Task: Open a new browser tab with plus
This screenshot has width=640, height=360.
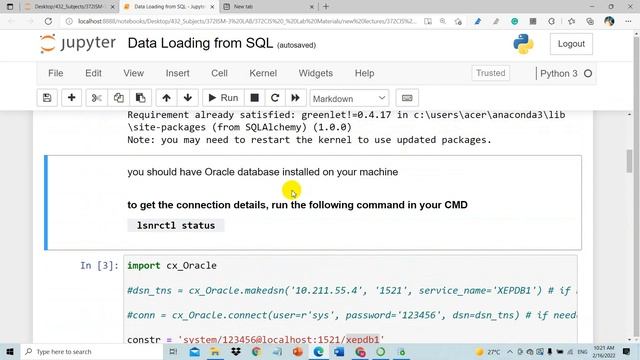Action: (x=326, y=7)
